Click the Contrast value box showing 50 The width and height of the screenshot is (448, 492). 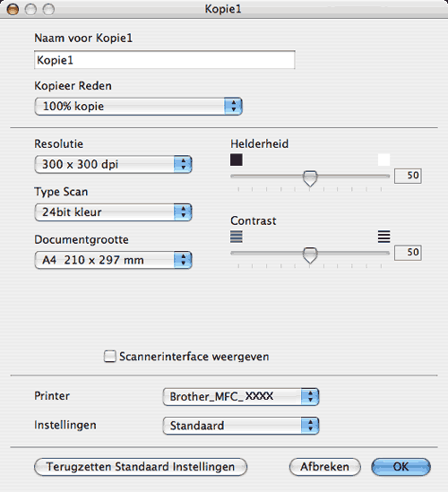point(408,253)
